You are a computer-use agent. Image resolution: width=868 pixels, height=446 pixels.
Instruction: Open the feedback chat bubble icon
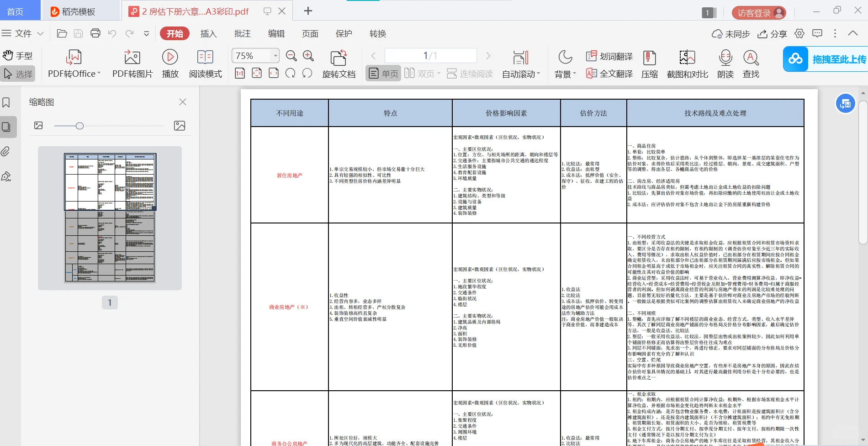(x=817, y=33)
